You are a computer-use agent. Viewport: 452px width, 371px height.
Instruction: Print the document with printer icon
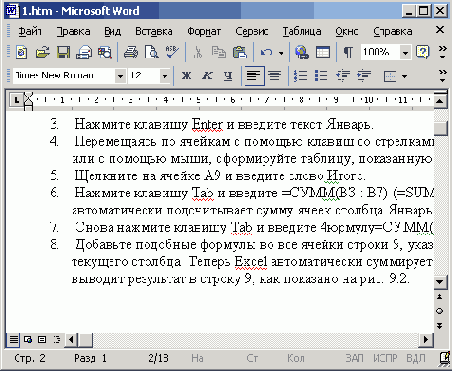(x=131, y=52)
